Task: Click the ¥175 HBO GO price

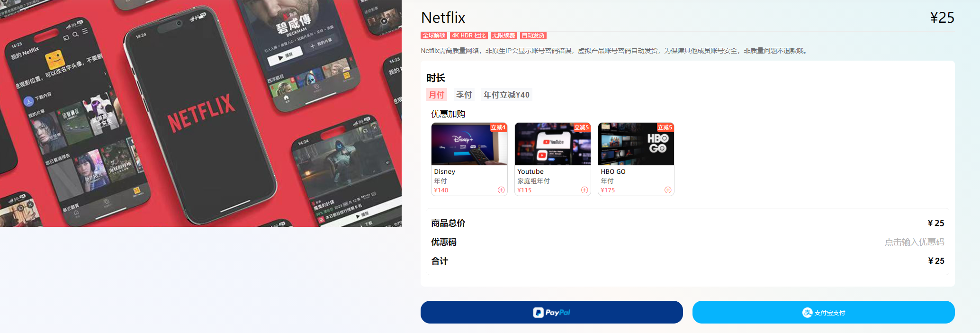Action: click(608, 190)
